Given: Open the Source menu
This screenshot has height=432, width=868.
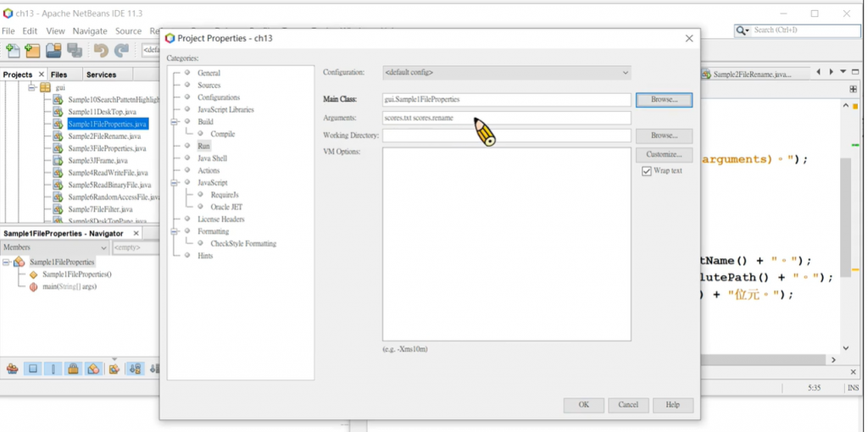Looking at the screenshot, I should [129, 31].
